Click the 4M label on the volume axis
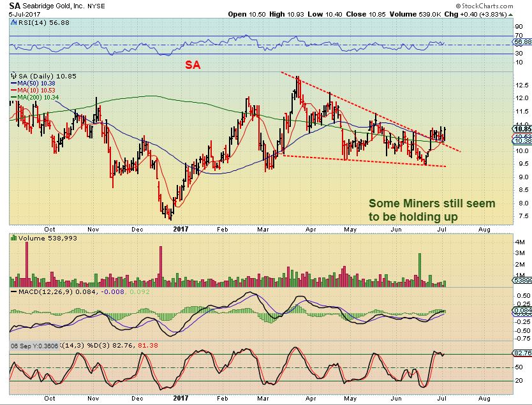This screenshot has height=405, width=532. pos(520,242)
